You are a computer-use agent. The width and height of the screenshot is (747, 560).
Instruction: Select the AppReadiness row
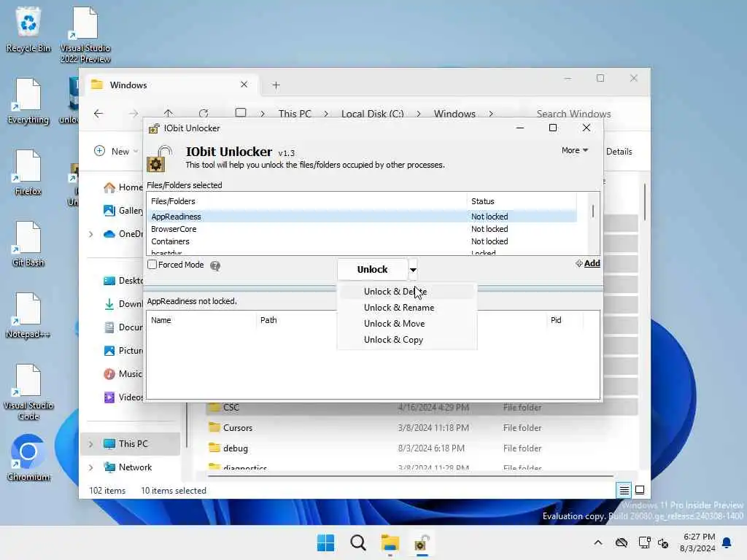[x=362, y=217]
